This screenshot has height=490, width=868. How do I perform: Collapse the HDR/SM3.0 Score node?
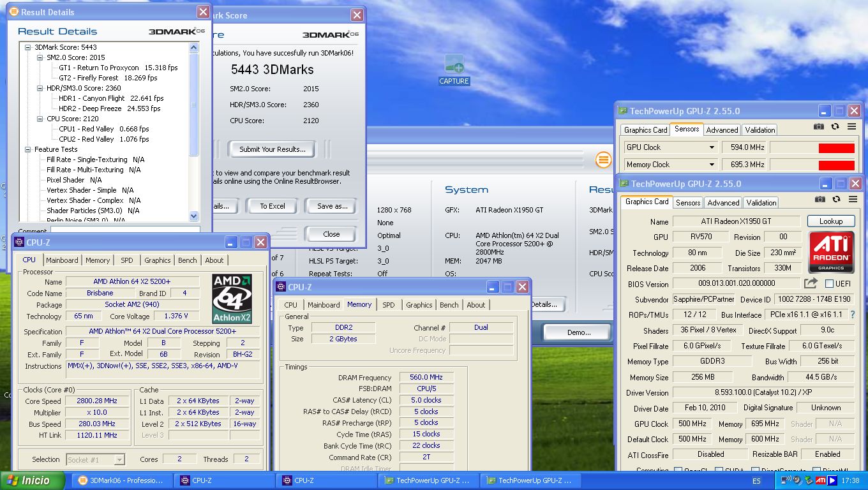[x=40, y=88]
